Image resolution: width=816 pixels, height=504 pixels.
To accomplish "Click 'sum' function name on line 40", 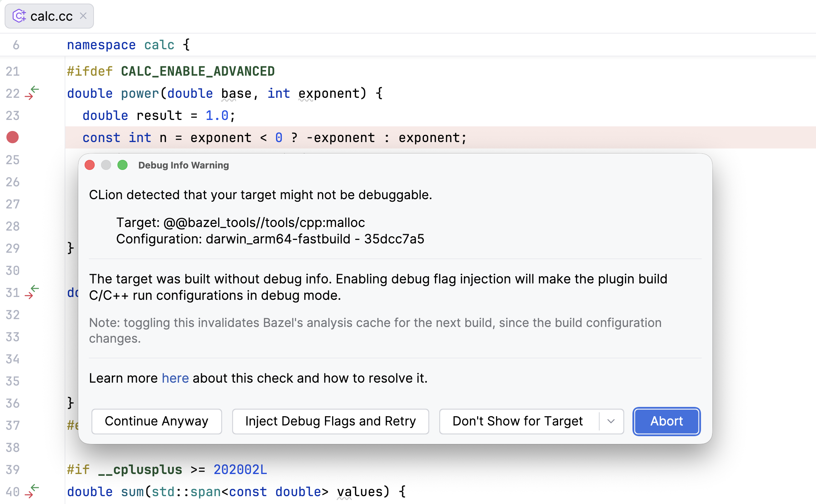I will [132, 492].
